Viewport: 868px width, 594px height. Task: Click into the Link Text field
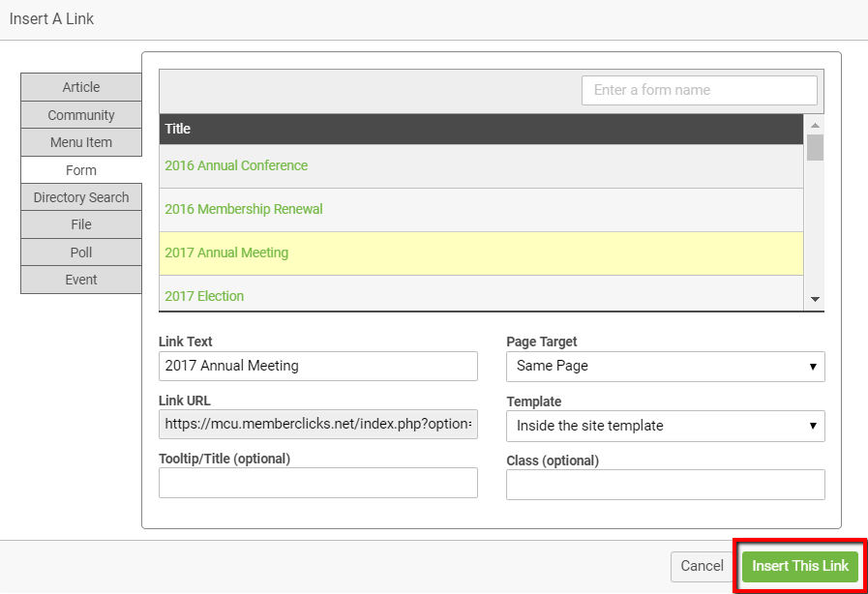[x=317, y=366]
